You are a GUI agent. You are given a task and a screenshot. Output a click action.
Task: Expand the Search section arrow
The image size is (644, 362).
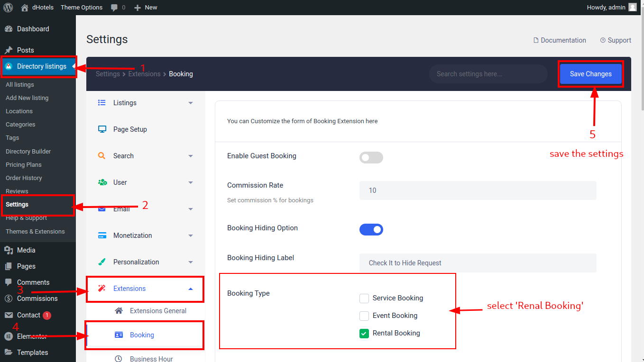[x=191, y=156]
